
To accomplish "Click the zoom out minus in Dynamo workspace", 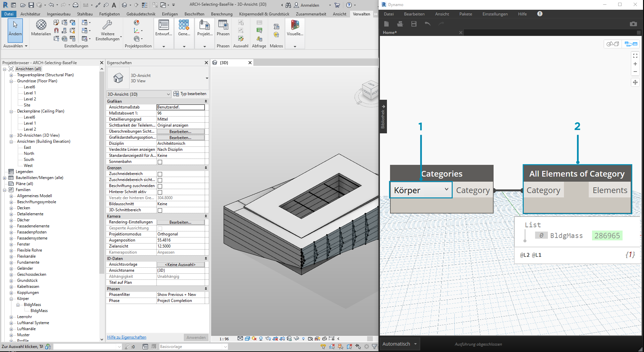I will 635,72.
